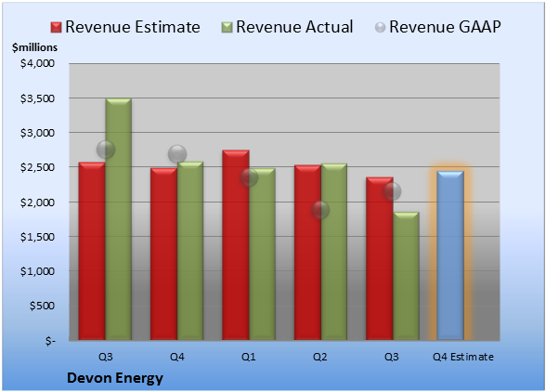The width and height of the screenshot is (546, 392).
Task: Click the "Q1" category label
Action: point(249,357)
